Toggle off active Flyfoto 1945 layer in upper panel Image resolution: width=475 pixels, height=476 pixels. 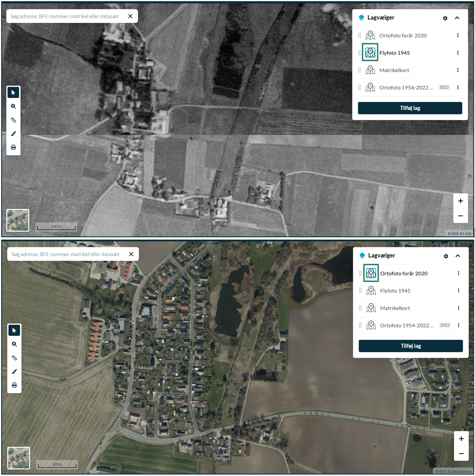click(370, 52)
